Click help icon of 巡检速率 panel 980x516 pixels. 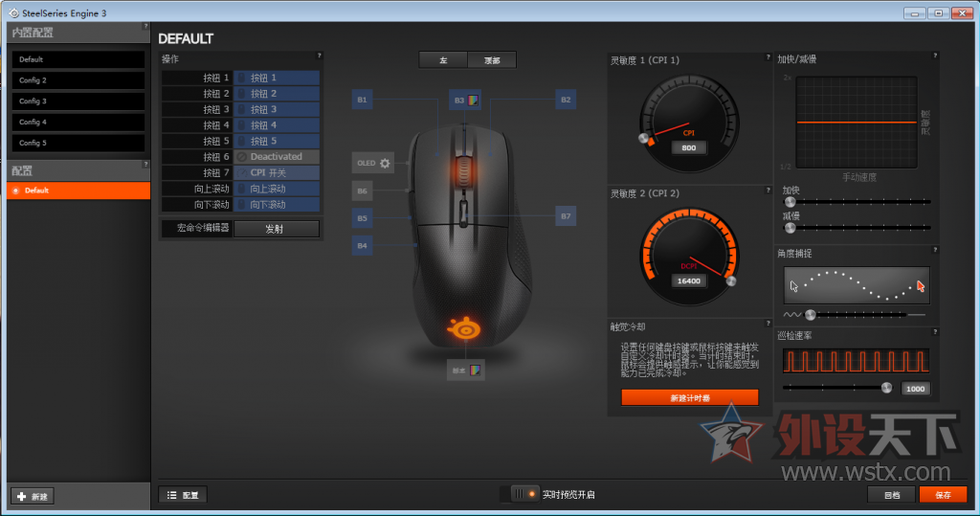(x=935, y=332)
